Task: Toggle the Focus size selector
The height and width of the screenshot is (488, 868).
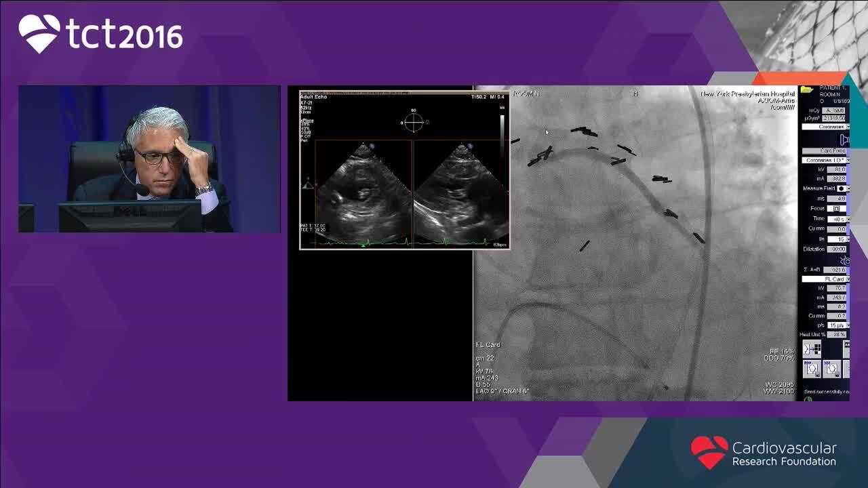Action: coord(836,209)
